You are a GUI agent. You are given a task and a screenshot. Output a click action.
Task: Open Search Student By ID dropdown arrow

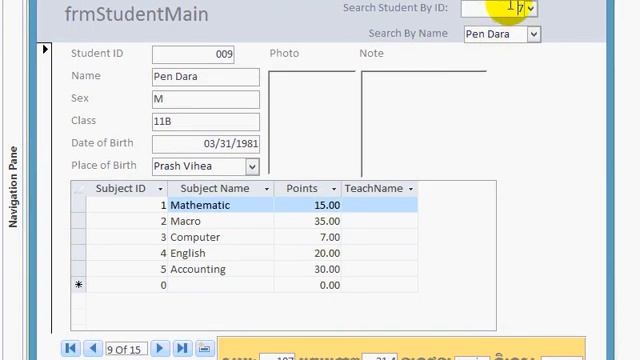coord(531,8)
